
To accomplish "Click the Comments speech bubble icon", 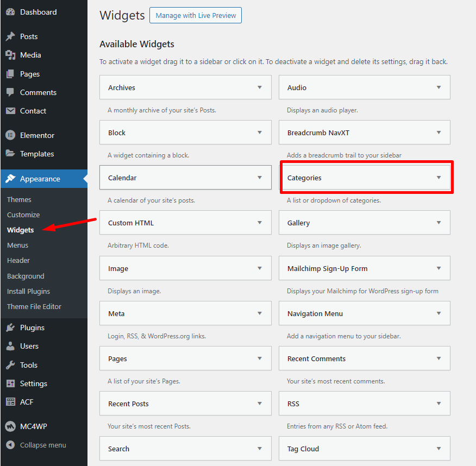I will [10, 92].
